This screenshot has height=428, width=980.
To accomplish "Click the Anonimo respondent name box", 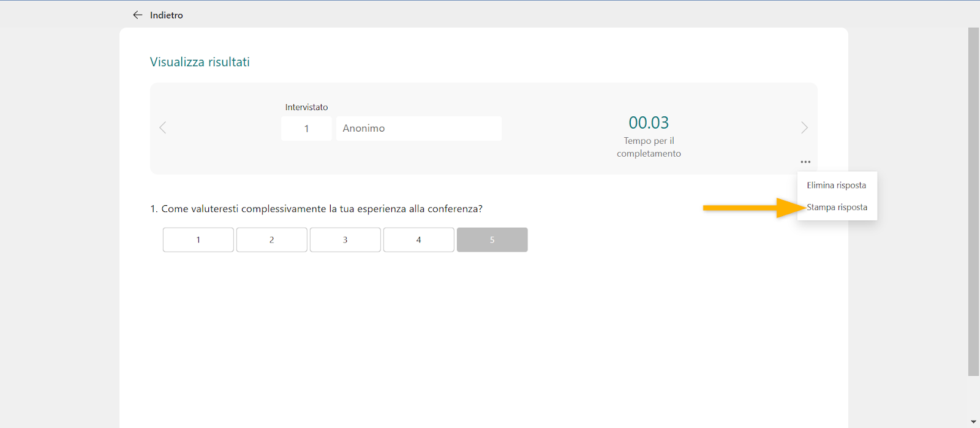I will pyautogui.click(x=418, y=129).
